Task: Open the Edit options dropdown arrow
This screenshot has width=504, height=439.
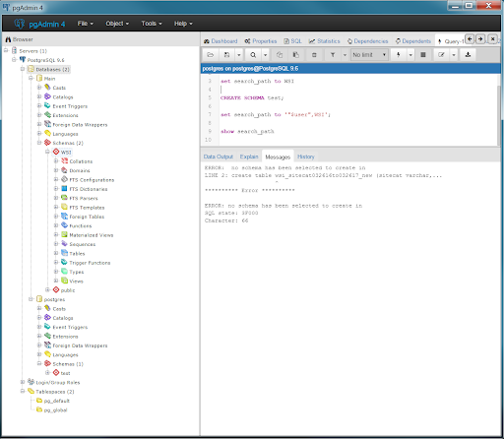Action: pos(454,55)
